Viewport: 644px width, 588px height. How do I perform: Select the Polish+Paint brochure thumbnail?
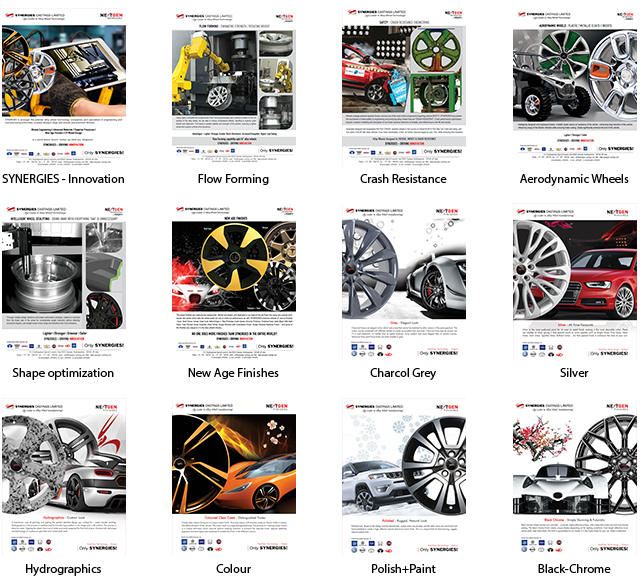click(x=404, y=477)
